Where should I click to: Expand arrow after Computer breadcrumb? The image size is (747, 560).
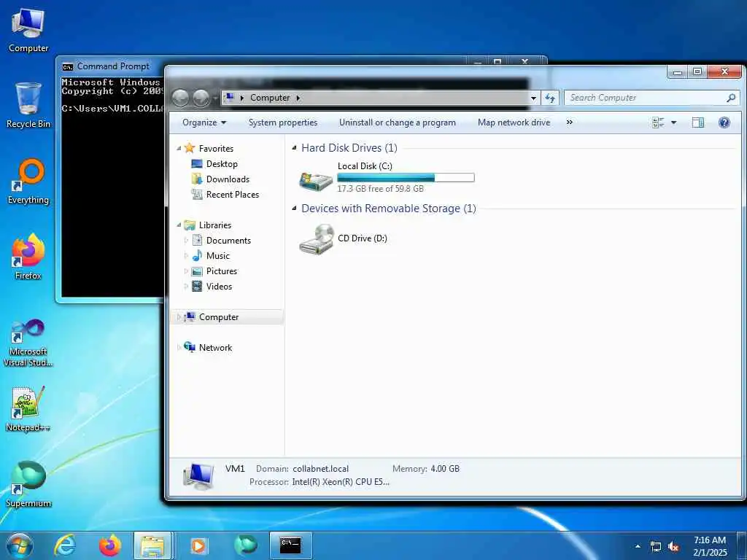tap(298, 98)
